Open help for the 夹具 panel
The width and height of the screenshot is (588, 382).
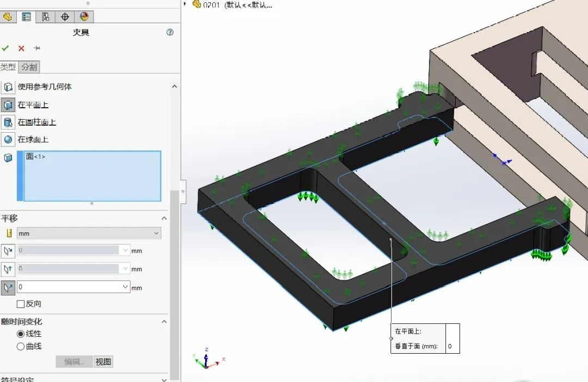coord(170,33)
